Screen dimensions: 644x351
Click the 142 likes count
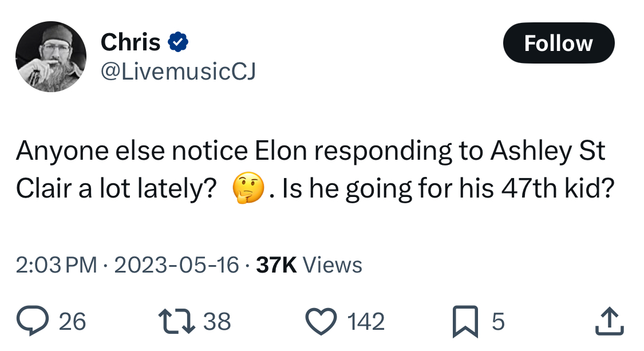point(366,321)
